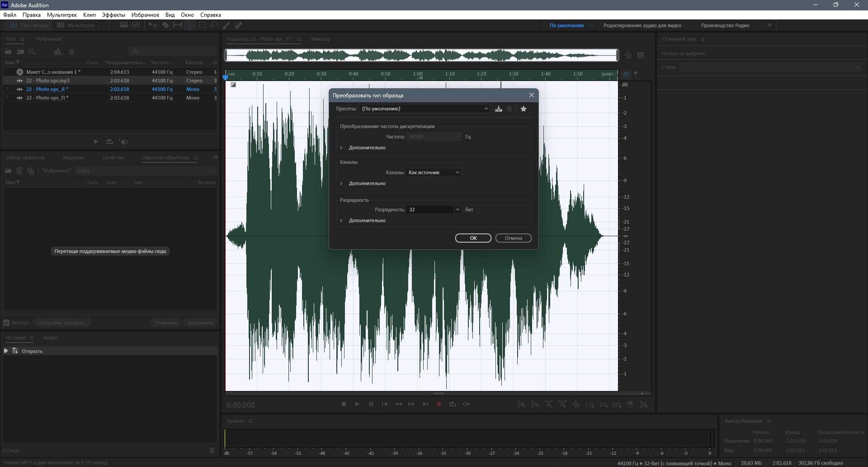The height and width of the screenshot is (467, 868).
Task: Toggle Loop Playback in editor transport
Action: [452, 404]
